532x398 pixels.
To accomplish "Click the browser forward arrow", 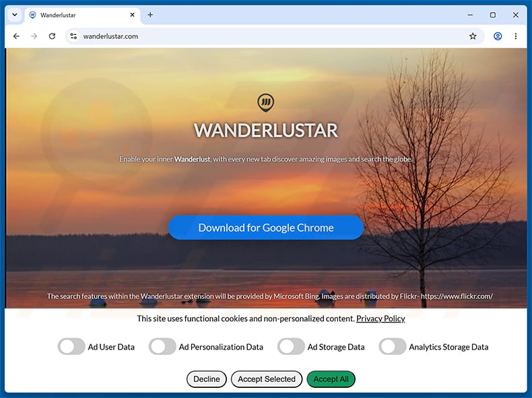I will (34, 36).
